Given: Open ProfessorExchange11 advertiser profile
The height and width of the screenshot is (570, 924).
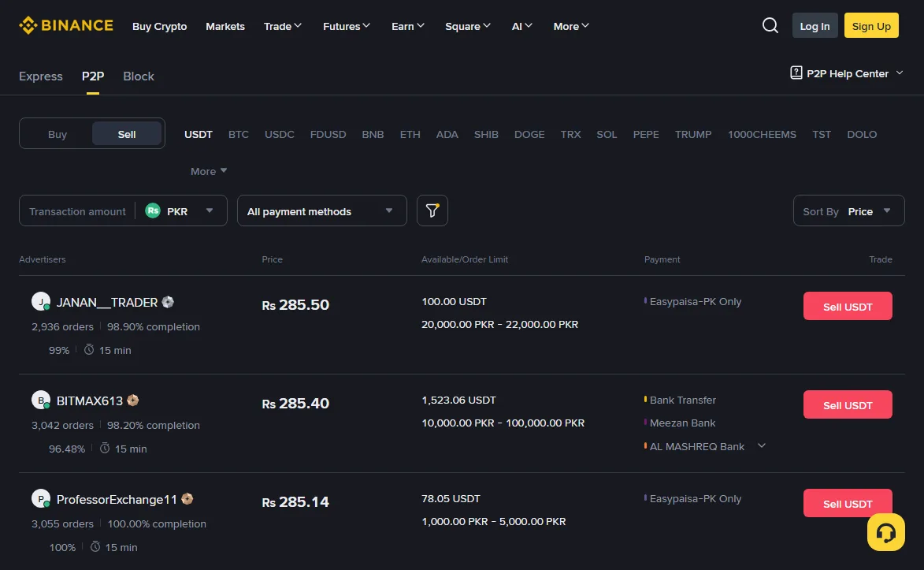Looking at the screenshot, I should 117,499.
